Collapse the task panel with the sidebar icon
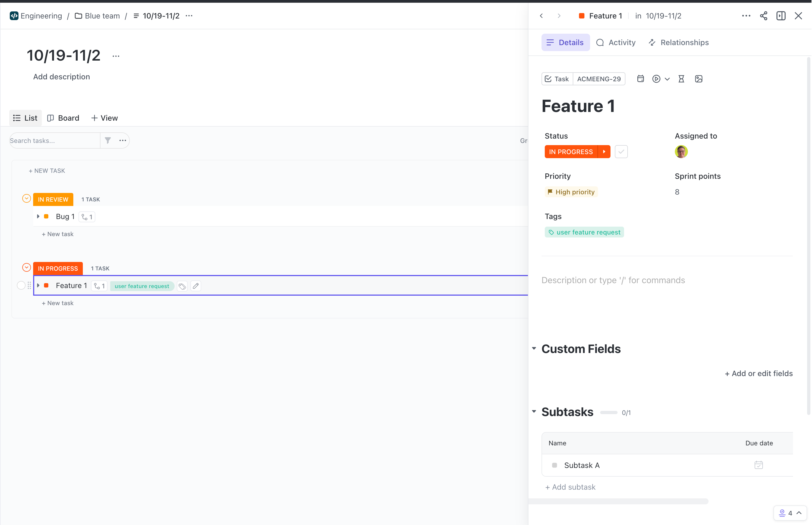The width and height of the screenshot is (812, 525). (781, 16)
